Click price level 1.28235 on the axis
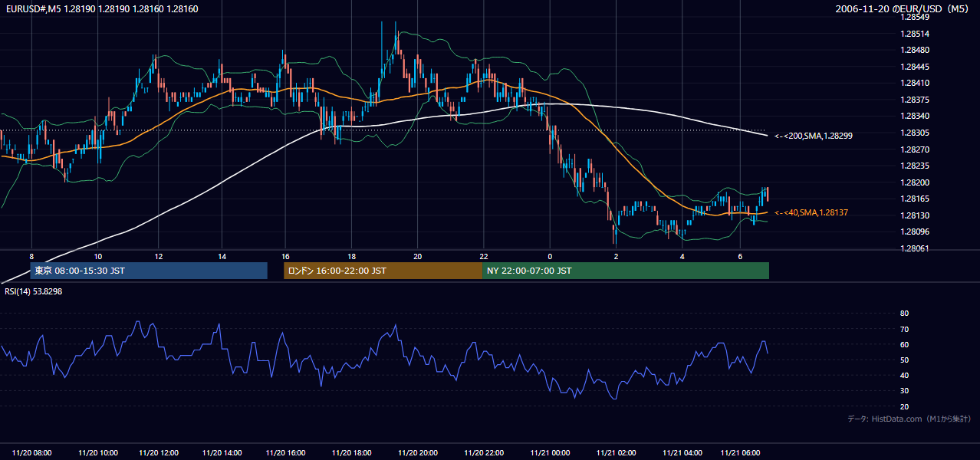The height and width of the screenshot is (460, 980). [x=914, y=166]
